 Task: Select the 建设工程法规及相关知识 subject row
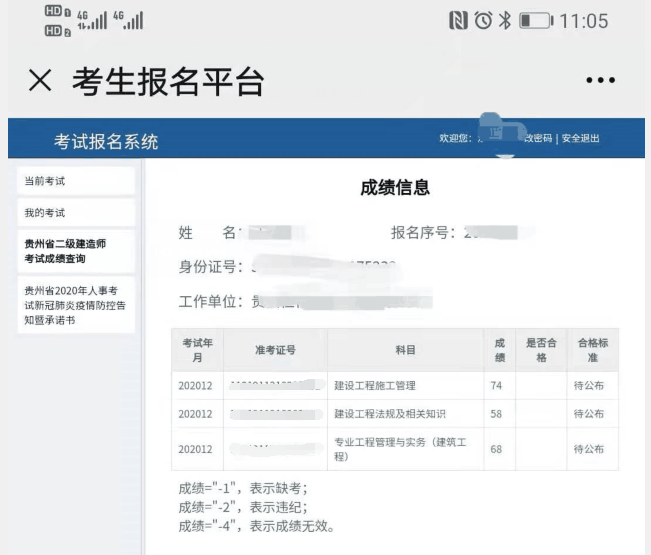tap(396, 413)
